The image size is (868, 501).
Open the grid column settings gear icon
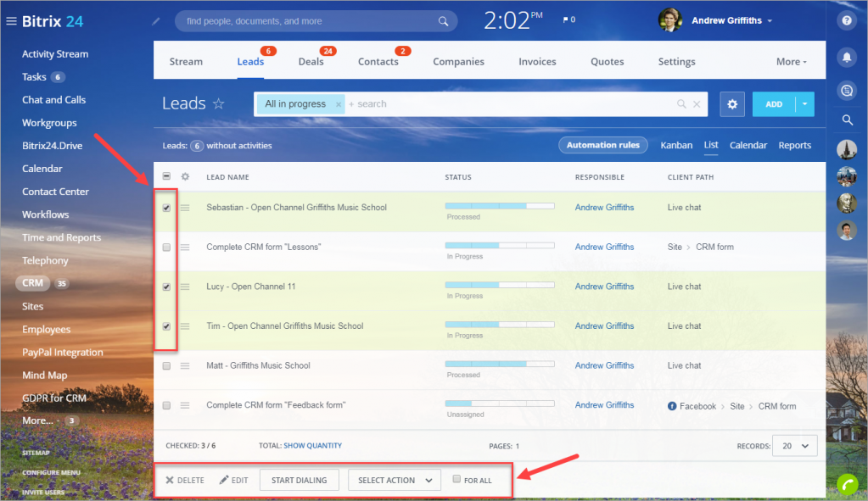click(x=185, y=176)
